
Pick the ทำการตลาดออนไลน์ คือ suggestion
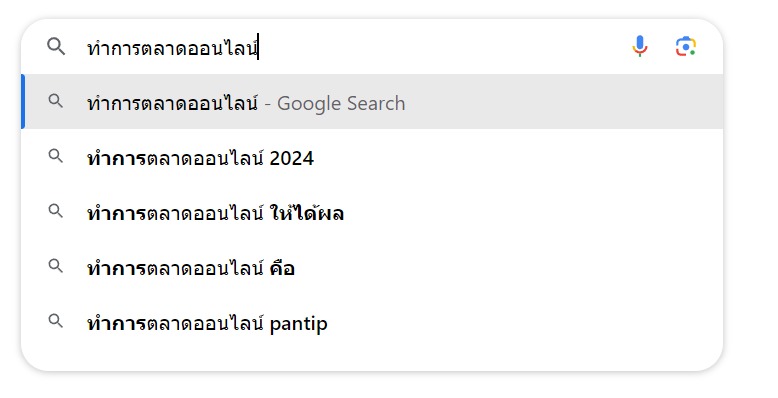point(372,268)
